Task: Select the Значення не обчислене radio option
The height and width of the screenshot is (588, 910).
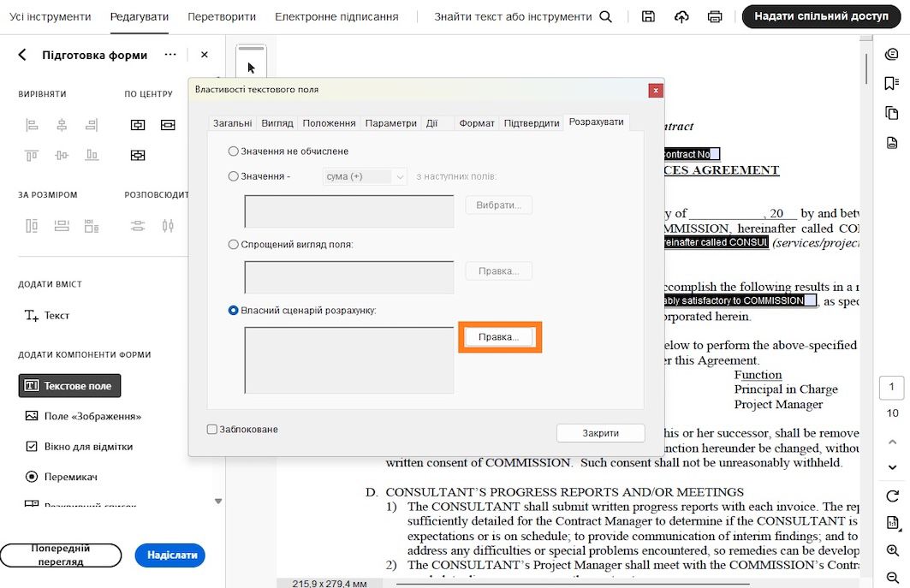Action: pyautogui.click(x=233, y=151)
